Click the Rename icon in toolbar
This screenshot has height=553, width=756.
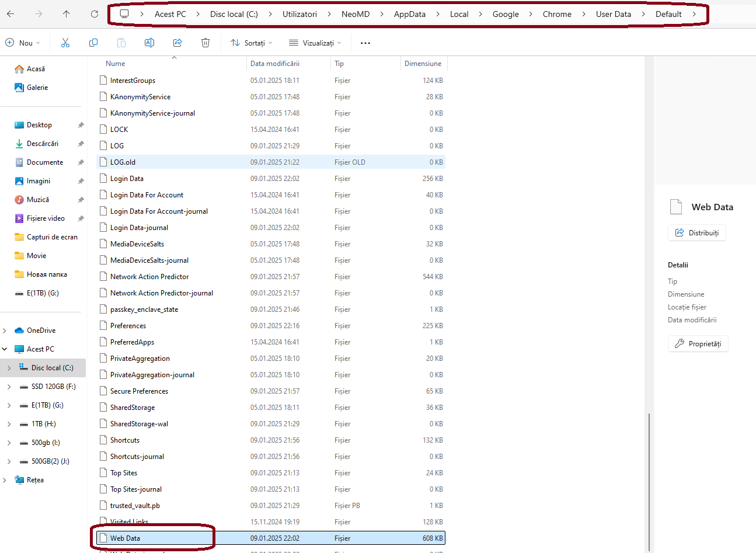(149, 43)
